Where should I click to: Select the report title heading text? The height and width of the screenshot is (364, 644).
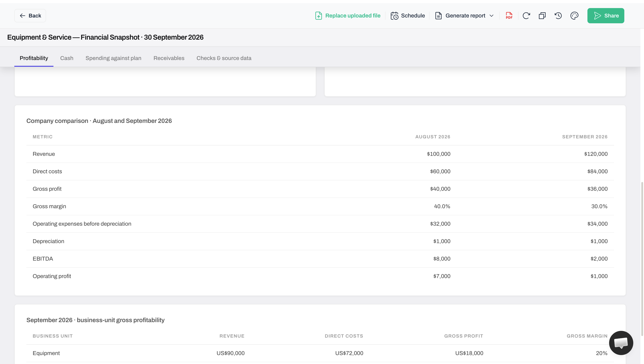point(105,37)
